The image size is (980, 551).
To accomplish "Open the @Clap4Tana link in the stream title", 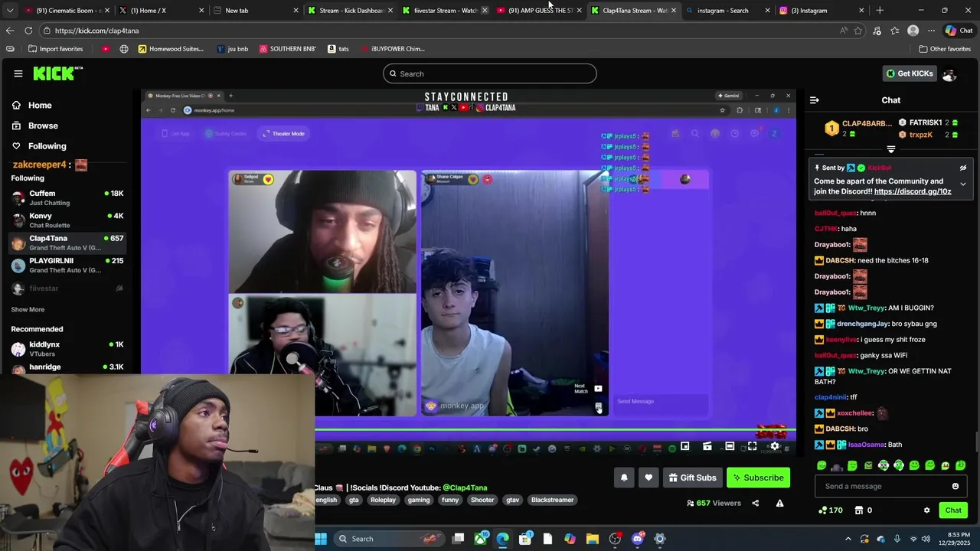I will (465, 487).
